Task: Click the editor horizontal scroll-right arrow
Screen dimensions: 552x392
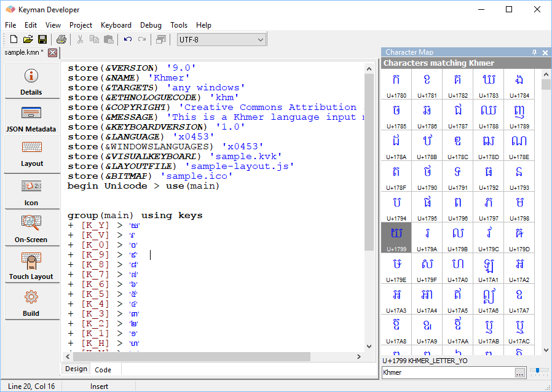Action: [359, 356]
